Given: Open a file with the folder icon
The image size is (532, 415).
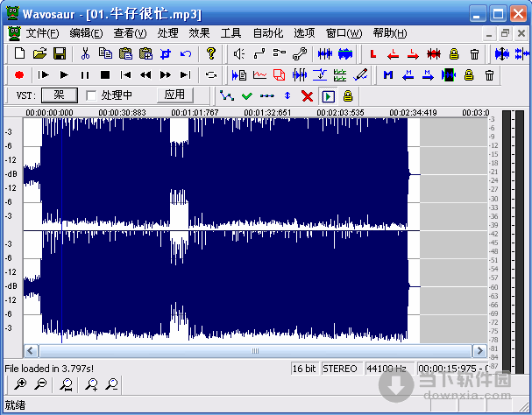Looking at the screenshot, I should (x=39, y=53).
